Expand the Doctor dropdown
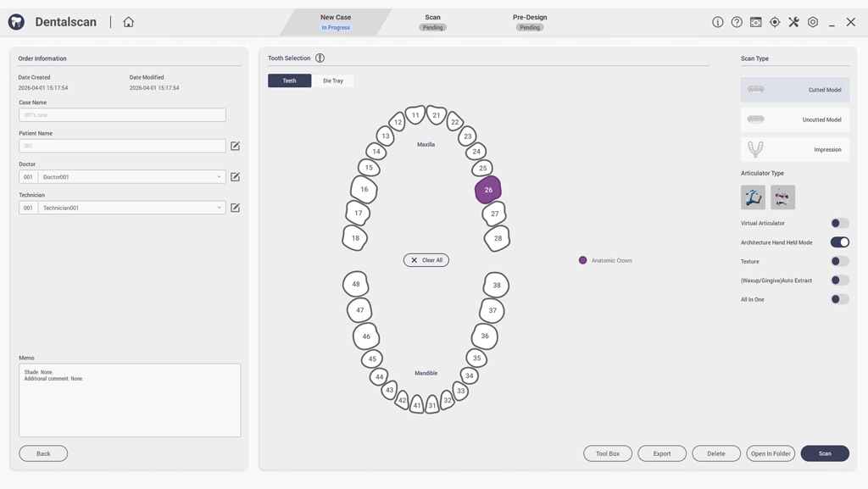The width and height of the screenshot is (868, 489). point(219,177)
